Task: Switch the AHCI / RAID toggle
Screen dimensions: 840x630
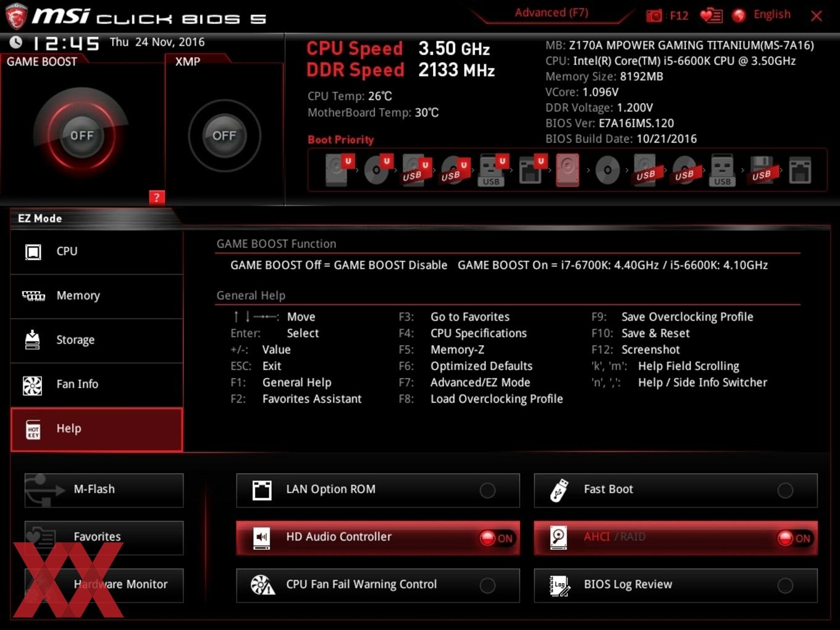Action: pyautogui.click(x=676, y=537)
